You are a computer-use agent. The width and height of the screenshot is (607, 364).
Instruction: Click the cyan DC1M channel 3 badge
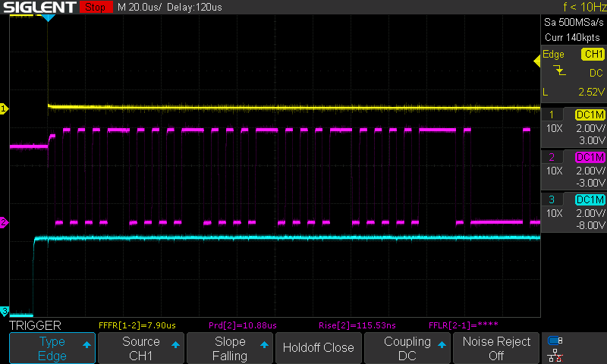[590, 199]
